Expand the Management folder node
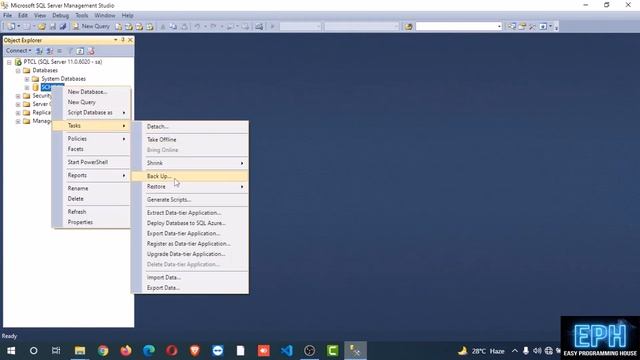 click(18, 121)
